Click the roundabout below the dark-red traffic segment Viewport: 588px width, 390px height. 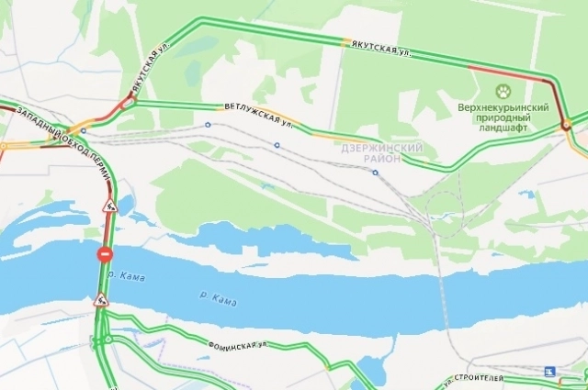point(566,124)
